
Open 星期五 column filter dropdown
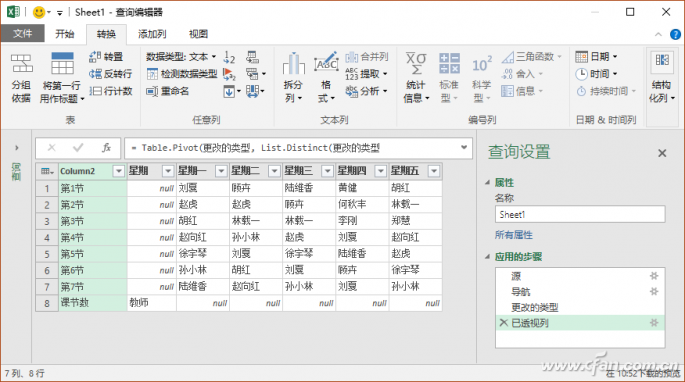434,171
